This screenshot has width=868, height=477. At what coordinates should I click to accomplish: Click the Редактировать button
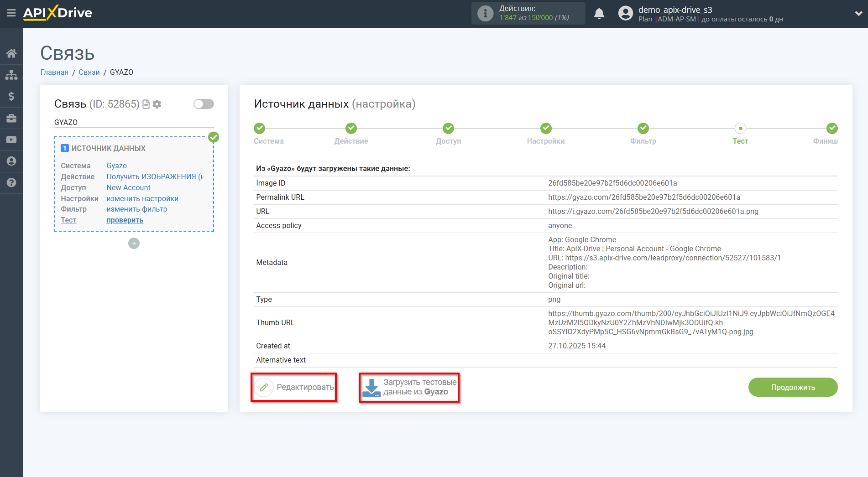click(294, 387)
